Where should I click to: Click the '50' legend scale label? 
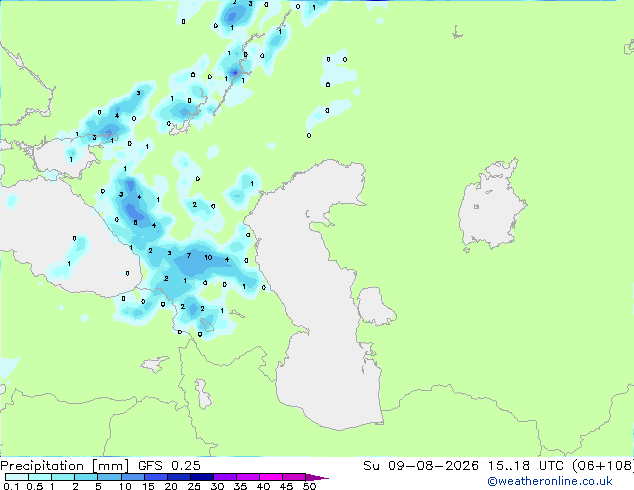309,486
